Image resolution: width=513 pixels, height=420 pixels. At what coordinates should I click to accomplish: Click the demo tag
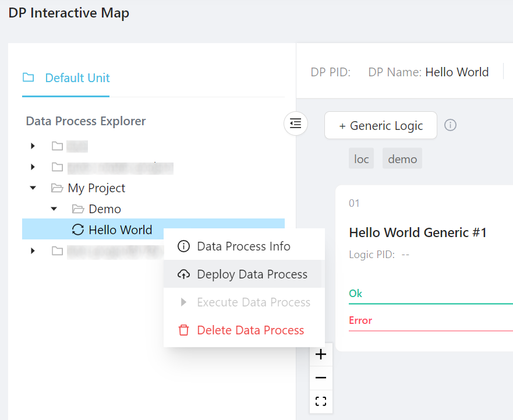click(x=402, y=159)
